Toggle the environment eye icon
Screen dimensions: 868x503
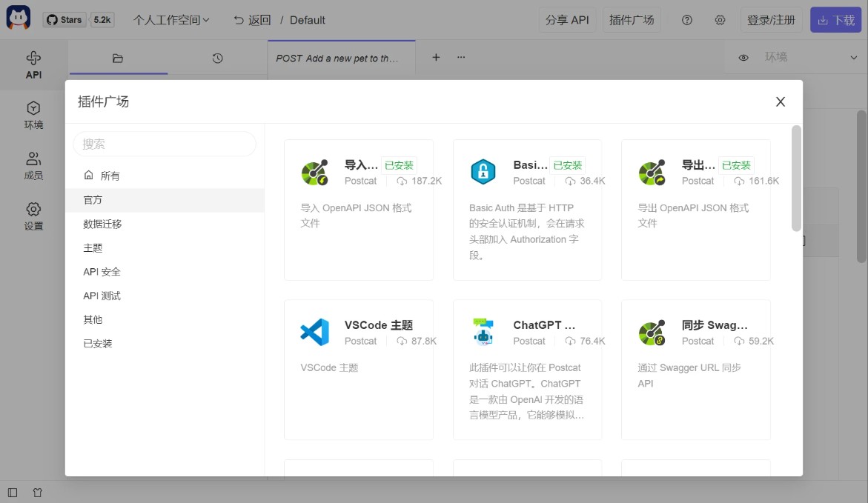coord(743,58)
